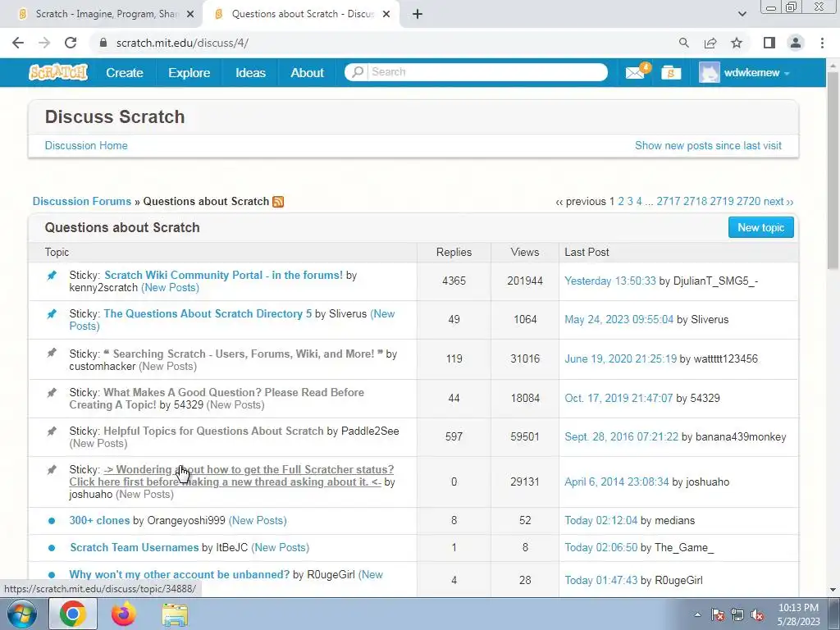Click the browser forward arrow
Image resolution: width=840 pixels, height=630 pixels.
tap(44, 43)
